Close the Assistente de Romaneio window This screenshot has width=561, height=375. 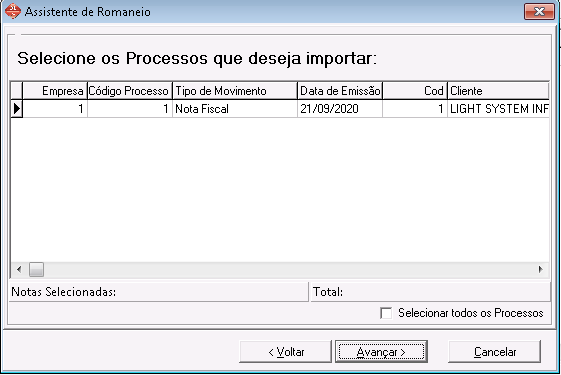[x=539, y=12]
